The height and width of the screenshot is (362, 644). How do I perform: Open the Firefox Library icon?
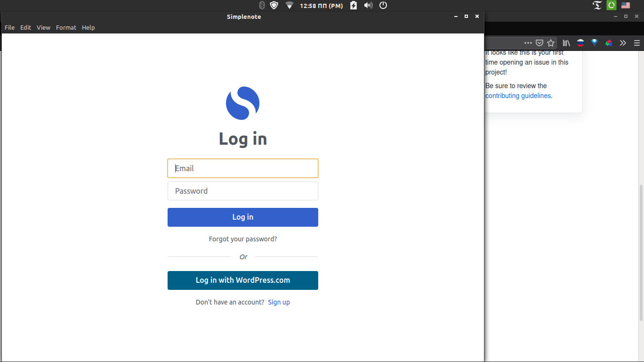(x=566, y=43)
